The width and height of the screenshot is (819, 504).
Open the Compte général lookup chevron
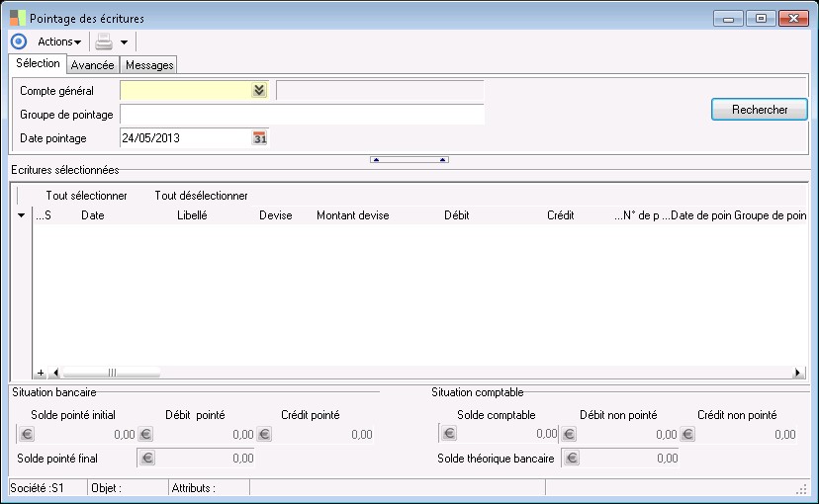pos(258,90)
